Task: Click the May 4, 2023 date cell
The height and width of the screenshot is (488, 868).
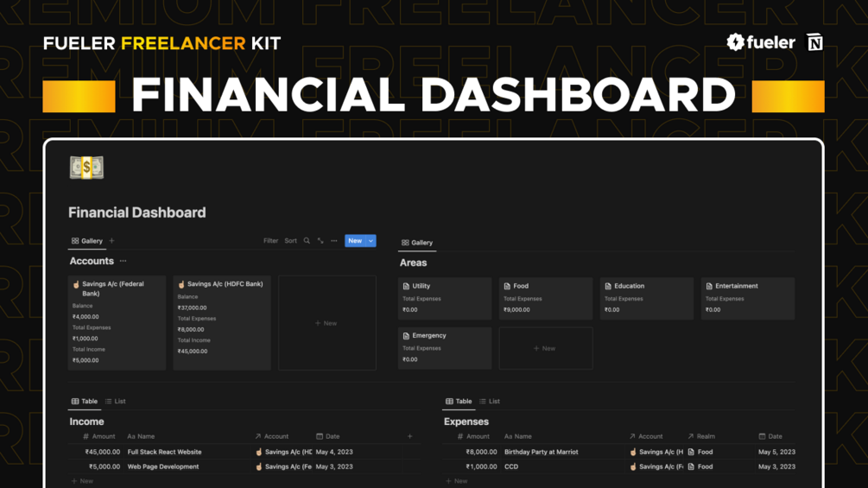Action: click(334, 452)
